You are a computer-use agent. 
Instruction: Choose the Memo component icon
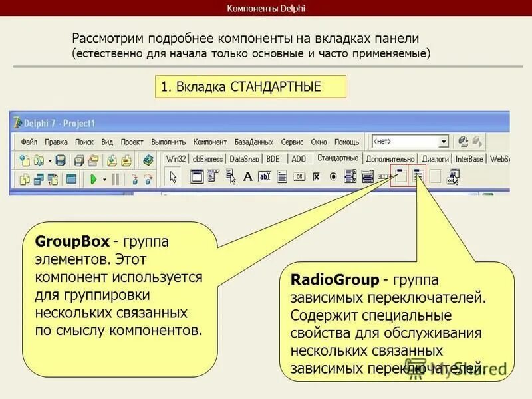pos(281,177)
